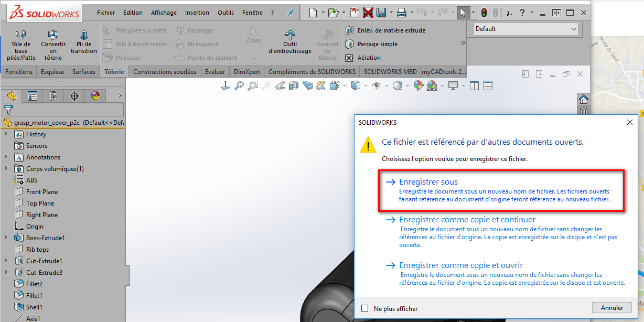Screen dimensions: 644x322
Task: Open the Edition menu
Action: [133, 13]
